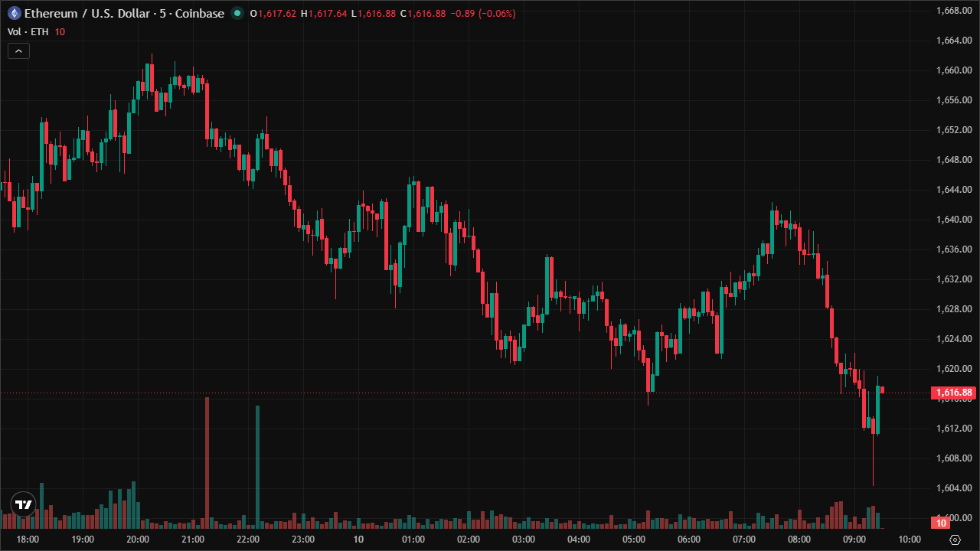Click the 19:00 time axis label
The width and height of the screenshot is (980, 551).
pyautogui.click(x=83, y=540)
